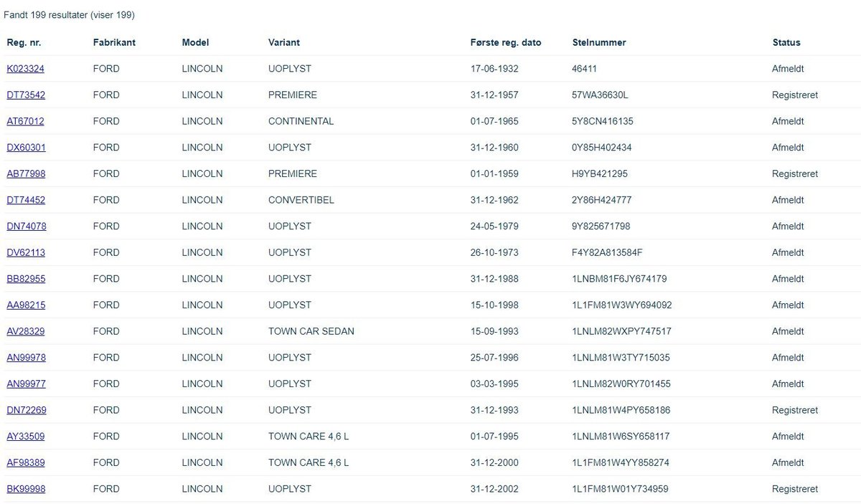Select registration link AB77998
This screenshot has width=861, height=504.
26,173
